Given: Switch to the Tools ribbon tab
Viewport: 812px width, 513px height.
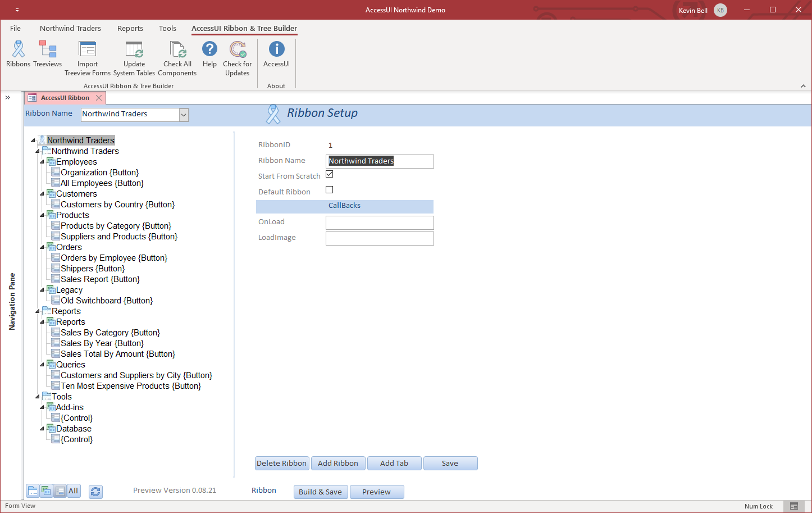Looking at the screenshot, I should point(167,29).
